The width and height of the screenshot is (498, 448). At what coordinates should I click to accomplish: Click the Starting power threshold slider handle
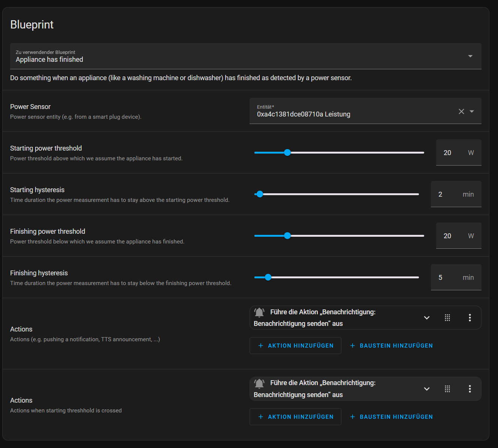pyautogui.click(x=287, y=152)
